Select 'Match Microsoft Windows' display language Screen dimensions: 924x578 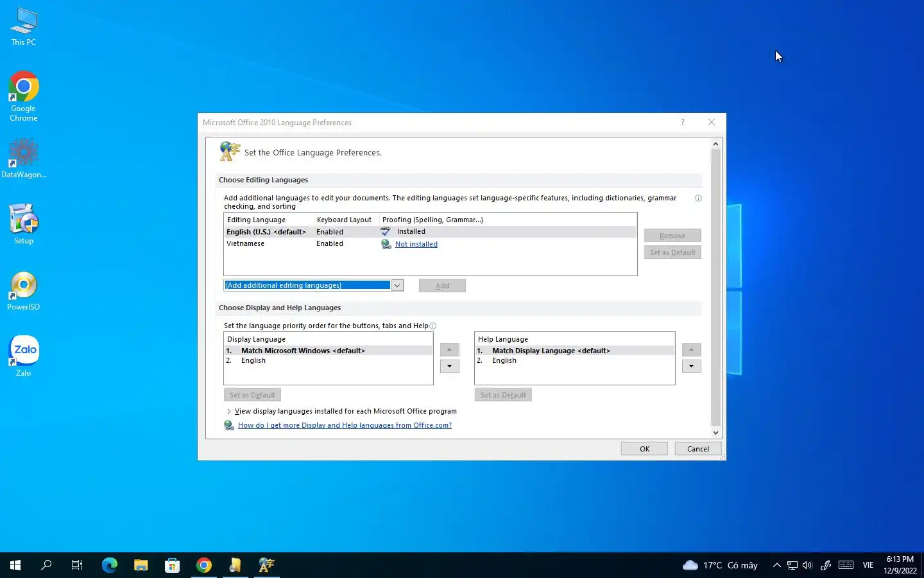pos(328,351)
